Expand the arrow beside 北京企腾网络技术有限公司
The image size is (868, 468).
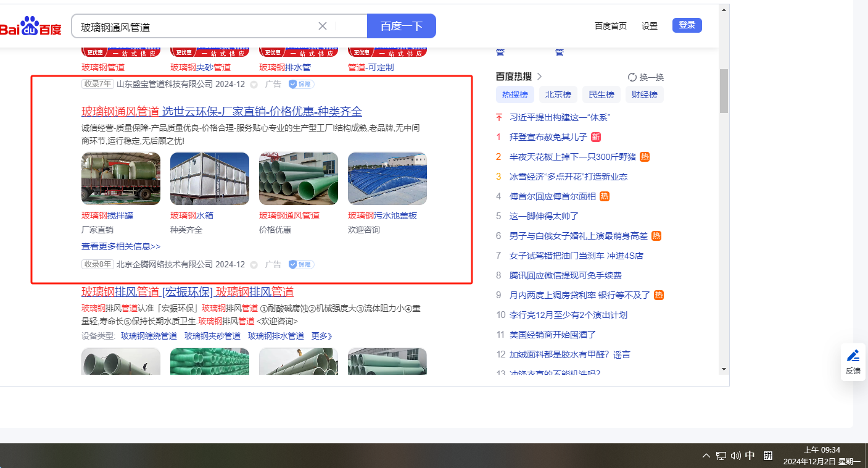tap(254, 265)
